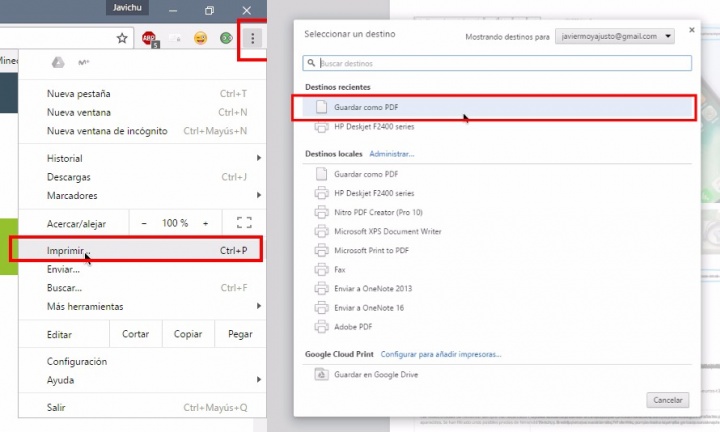Click the Javichu profile name button
The height and width of the screenshot is (432, 720).
[x=127, y=8]
